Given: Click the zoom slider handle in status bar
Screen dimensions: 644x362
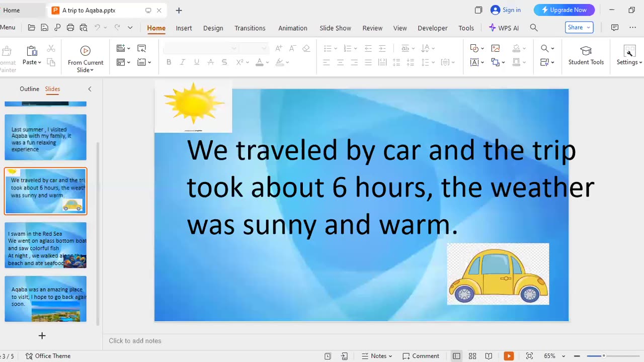Looking at the screenshot, I should pyautogui.click(x=604, y=356).
